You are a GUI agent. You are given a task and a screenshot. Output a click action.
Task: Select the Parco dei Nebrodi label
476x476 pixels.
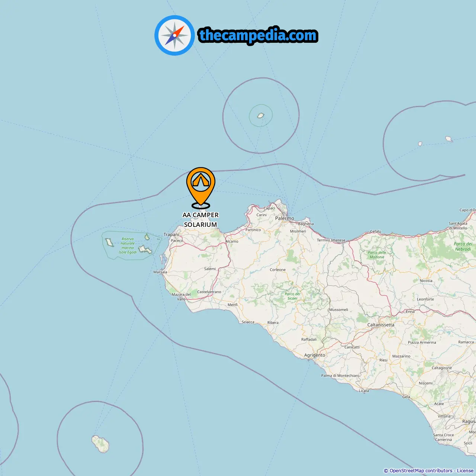[x=463, y=247]
